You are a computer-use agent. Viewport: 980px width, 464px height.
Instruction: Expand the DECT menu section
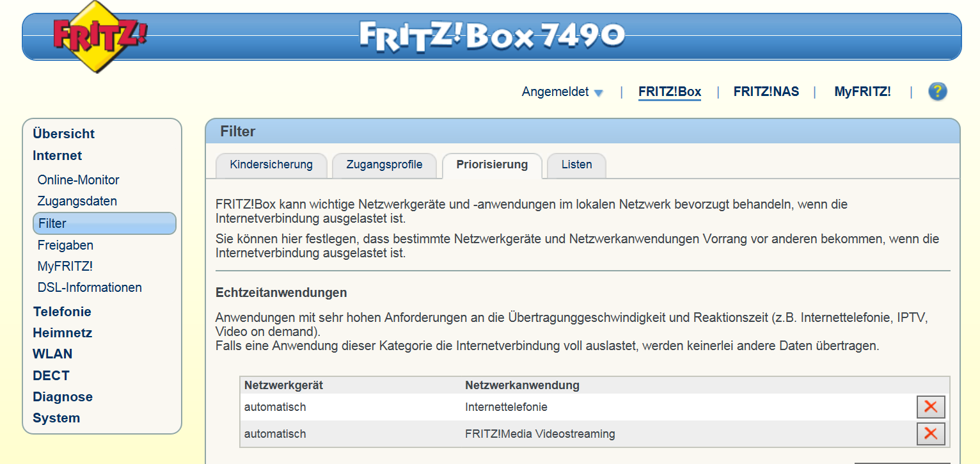tap(51, 376)
